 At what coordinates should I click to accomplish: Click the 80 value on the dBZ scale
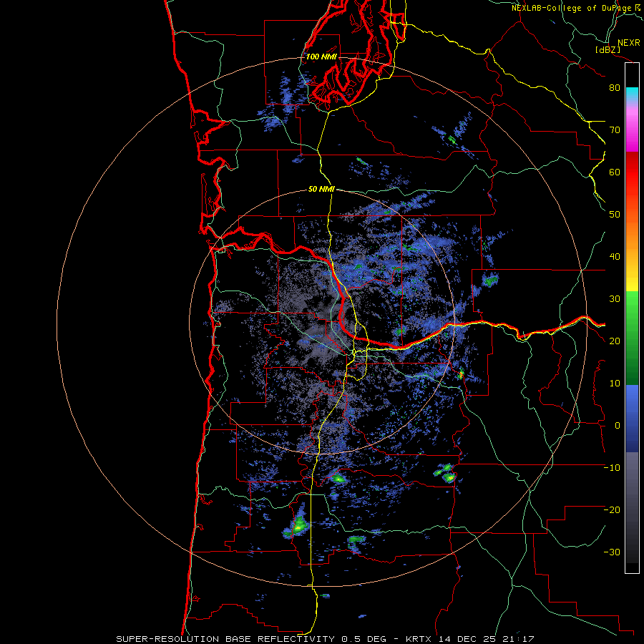(x=615, y=87)
